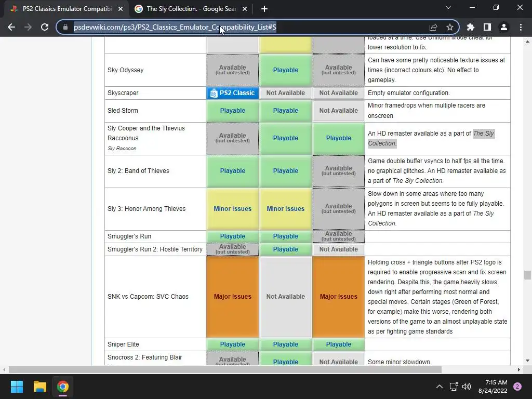
Task: Open the Chrome profile menu
Action: [504, 27]
